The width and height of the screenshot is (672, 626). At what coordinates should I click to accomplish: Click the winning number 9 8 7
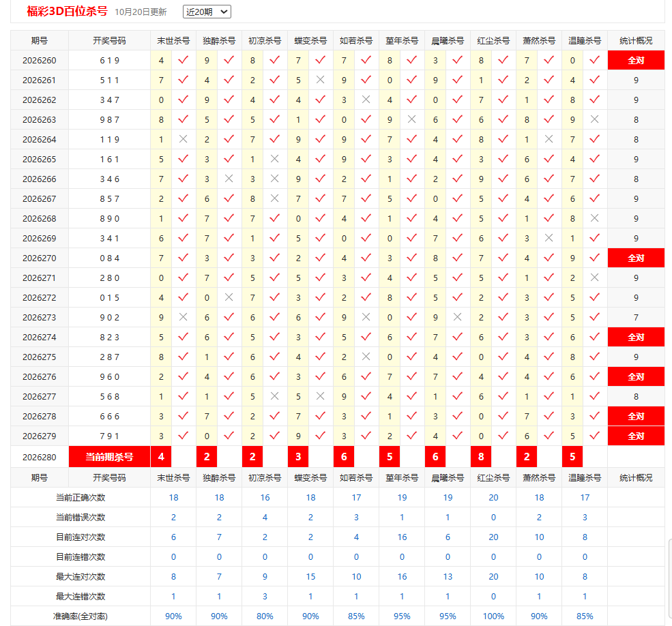pyautogui.click(x=109, y=120)
